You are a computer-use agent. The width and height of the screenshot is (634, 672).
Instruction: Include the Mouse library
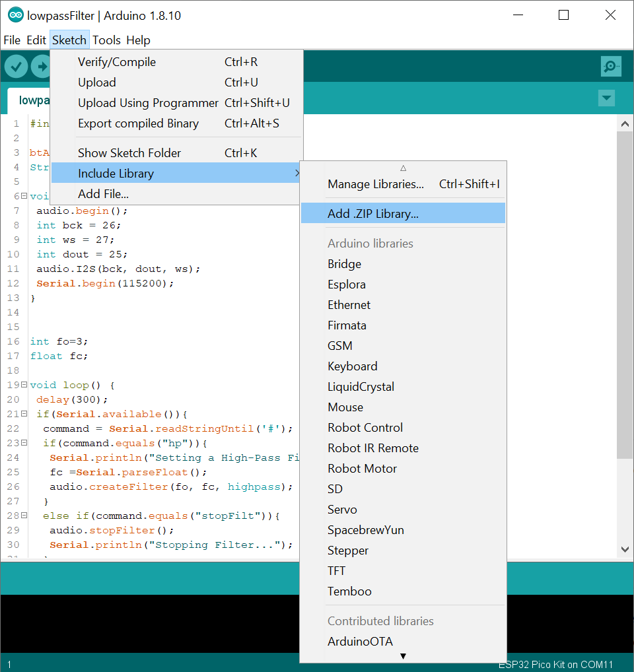[x=403, y=407]
